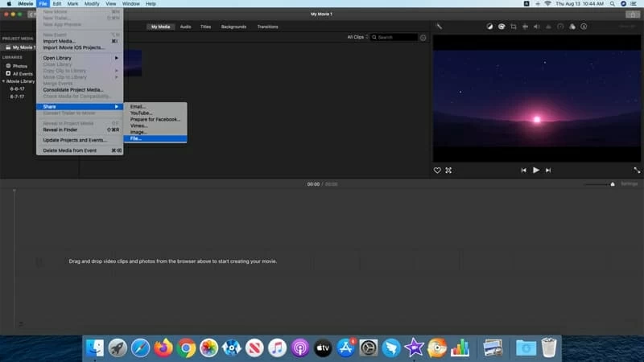
Task: Click the media browser Search field
Action: [x=397, y=37]
